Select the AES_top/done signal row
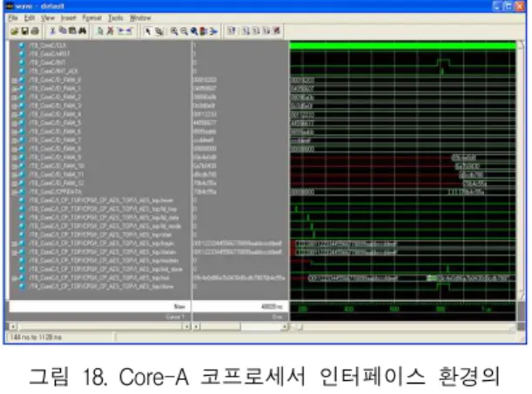 click(102, 287)
